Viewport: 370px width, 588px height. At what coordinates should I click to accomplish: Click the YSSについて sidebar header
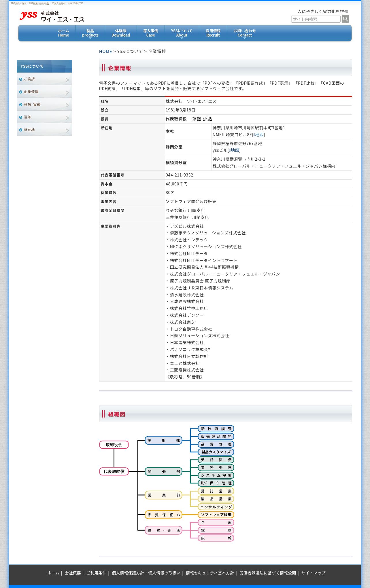coord(44,66)
